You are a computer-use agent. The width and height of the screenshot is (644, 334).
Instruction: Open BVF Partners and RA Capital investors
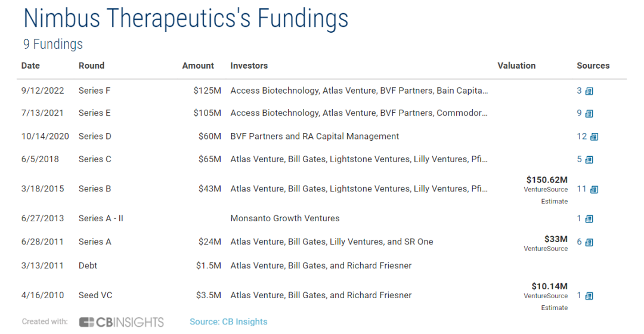point(314,136)
